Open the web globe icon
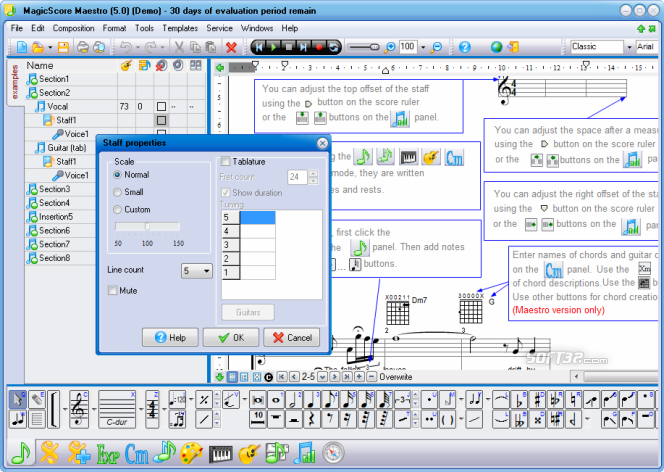Image resolution: width=664 pixels, height=472 pixels. [496, 47]
